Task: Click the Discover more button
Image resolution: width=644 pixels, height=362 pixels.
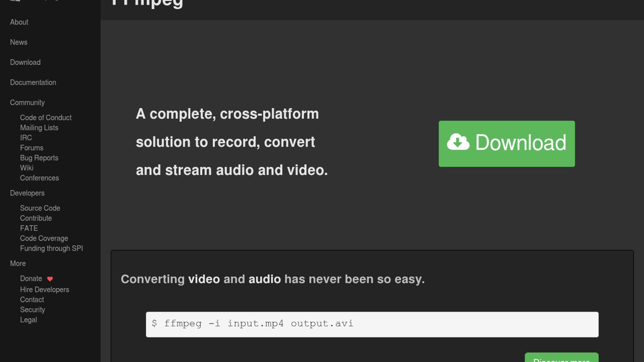Action: (561, 359)
